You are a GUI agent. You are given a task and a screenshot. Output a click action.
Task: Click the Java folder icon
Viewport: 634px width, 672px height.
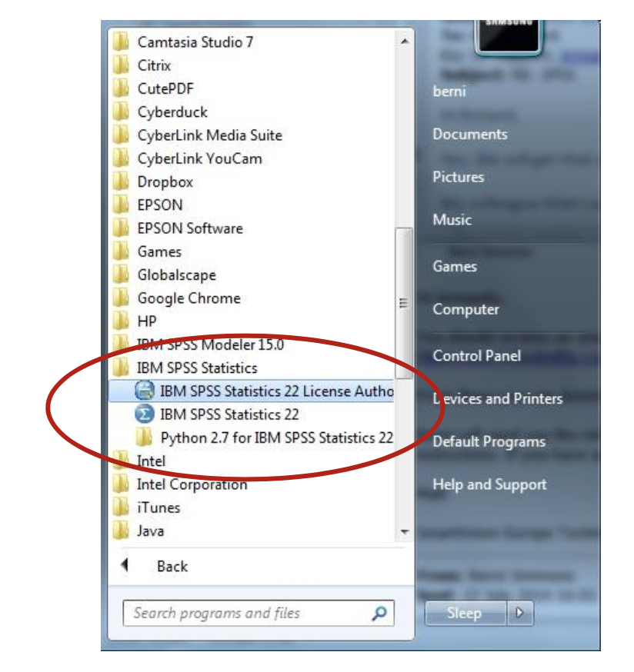coord(122,531)
